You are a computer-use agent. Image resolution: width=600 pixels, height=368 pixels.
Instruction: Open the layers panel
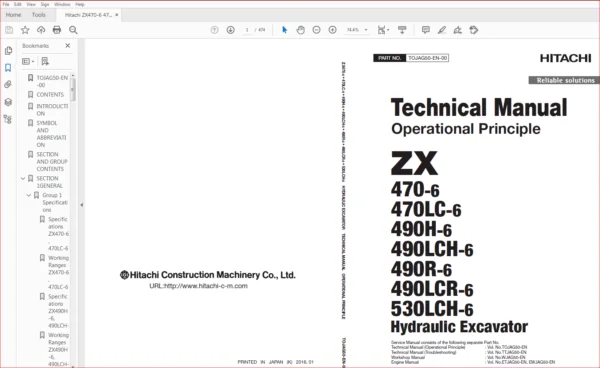pyautogui.click(x=8, y=102)
